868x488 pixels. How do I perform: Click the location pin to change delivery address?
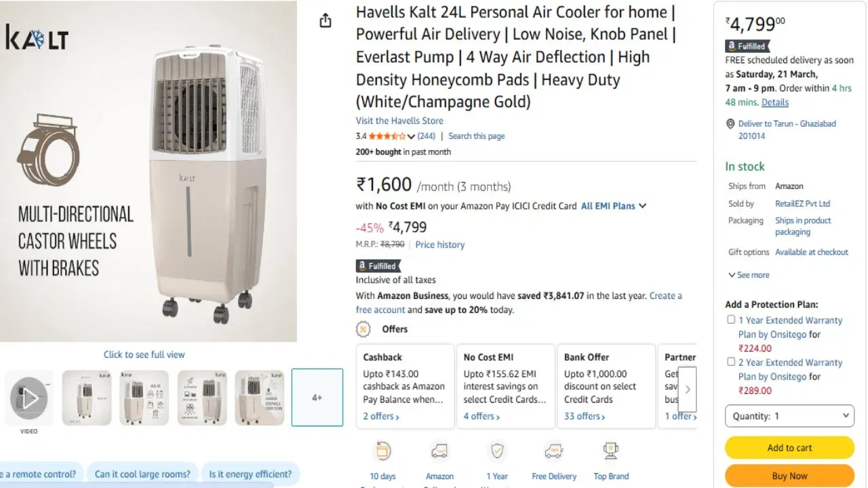pos(730,123)
